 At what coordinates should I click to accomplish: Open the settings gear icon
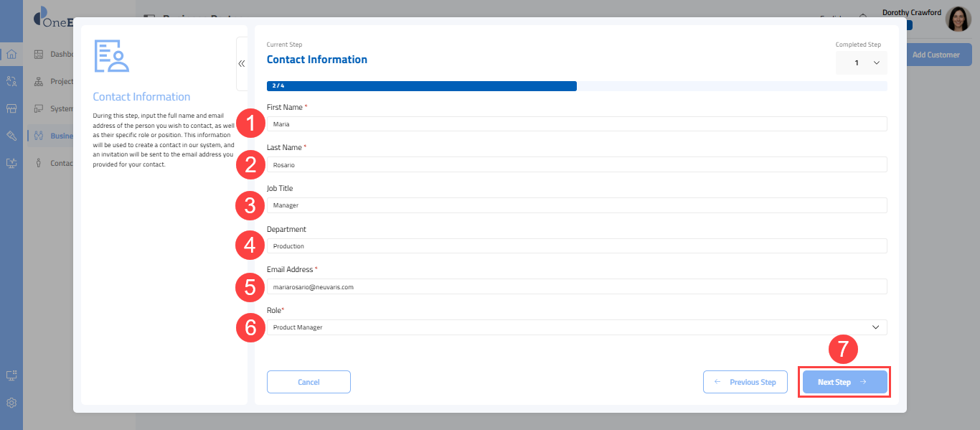(11, 403)
